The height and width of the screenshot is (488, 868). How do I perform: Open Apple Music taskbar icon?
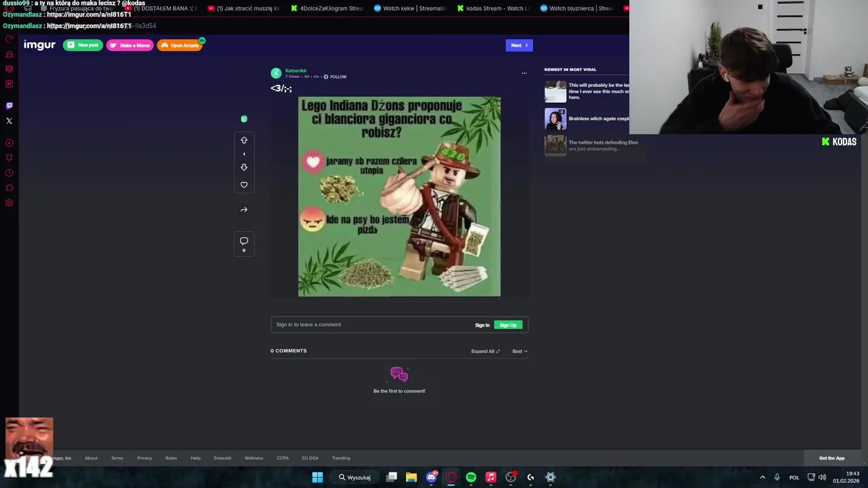point(491,477)
